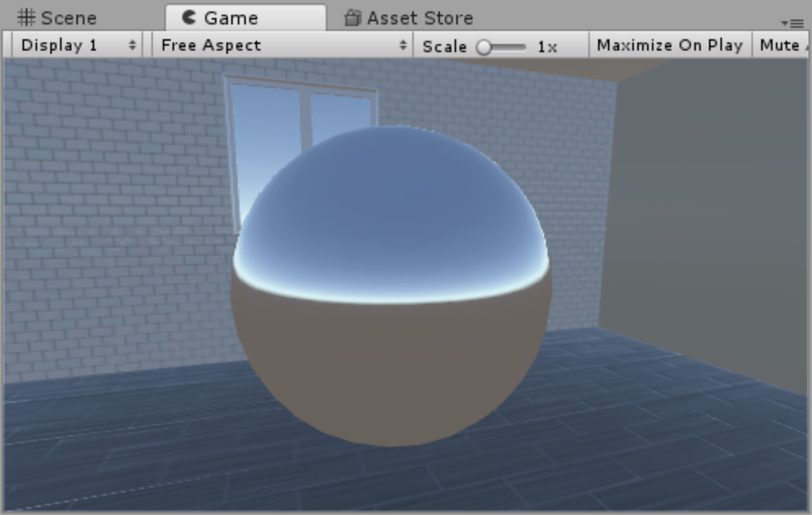Select the Game tab
This screenshot has height=515, width=812.
245,18
